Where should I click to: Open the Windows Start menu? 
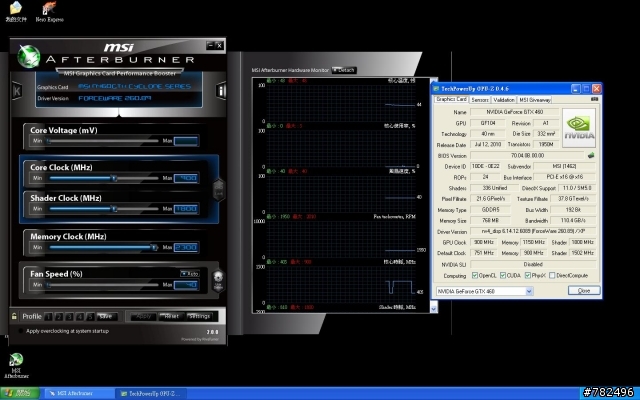20,393
